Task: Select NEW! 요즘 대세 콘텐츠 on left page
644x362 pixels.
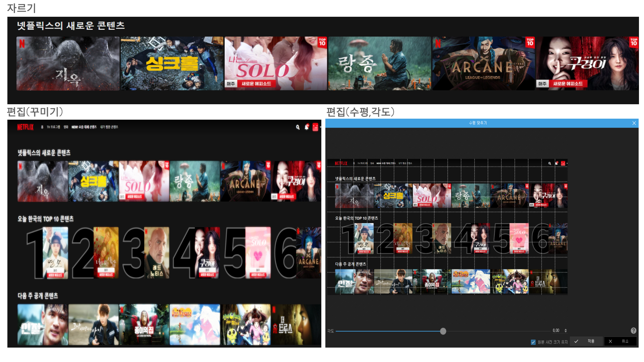Action: [84, 127]
